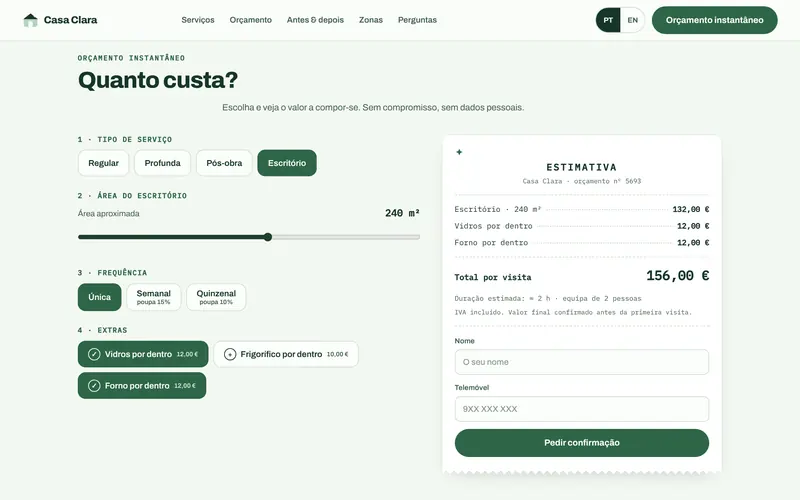Image resolution: width=800 pixels, height=500 pixels.
Task: Click the sparkle icon atop the Estimativa receipt
Action: tap(459, 152)
